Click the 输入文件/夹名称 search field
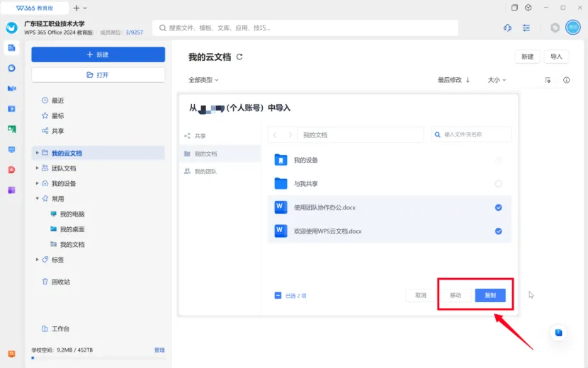 click(x=471, y=134)
